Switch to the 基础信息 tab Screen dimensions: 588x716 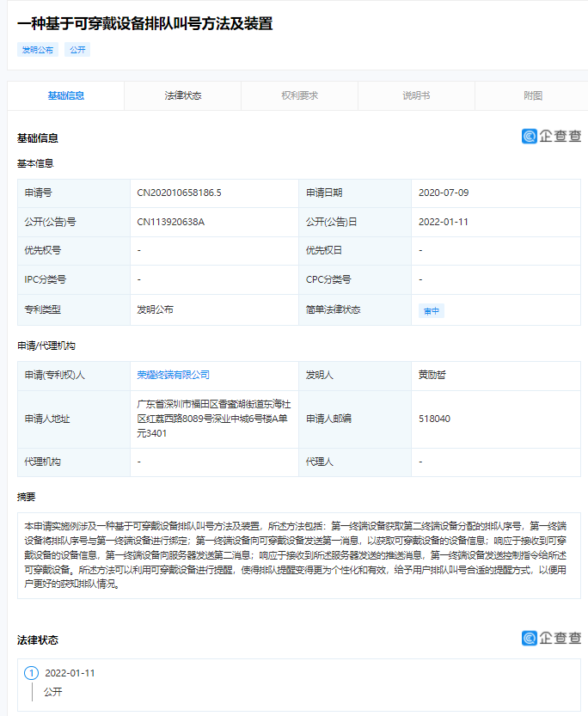pos(66,95)
